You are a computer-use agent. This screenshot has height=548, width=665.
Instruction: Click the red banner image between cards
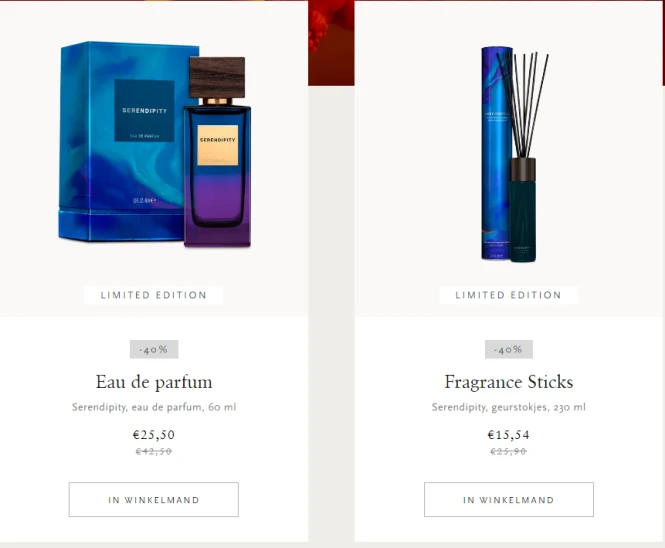point(331,43)
